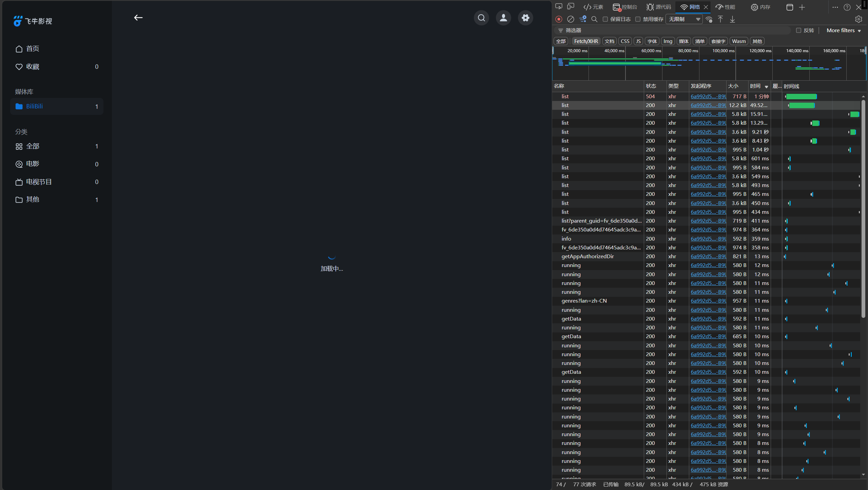
Task: Click the request list vertical scrollbar
Action: pos(863,208)
